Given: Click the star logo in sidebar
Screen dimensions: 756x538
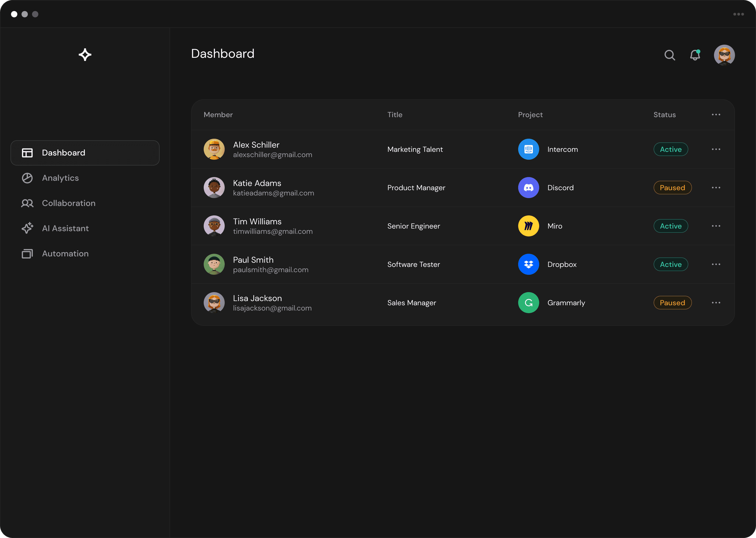Looking at the screenshot, I should pos(85,55).
